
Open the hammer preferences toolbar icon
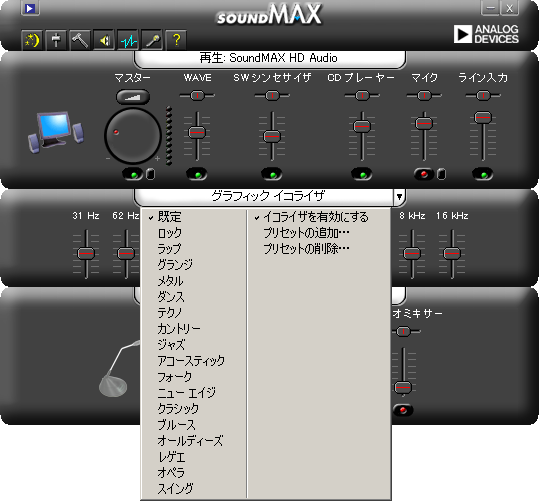(x=80, y=40)
